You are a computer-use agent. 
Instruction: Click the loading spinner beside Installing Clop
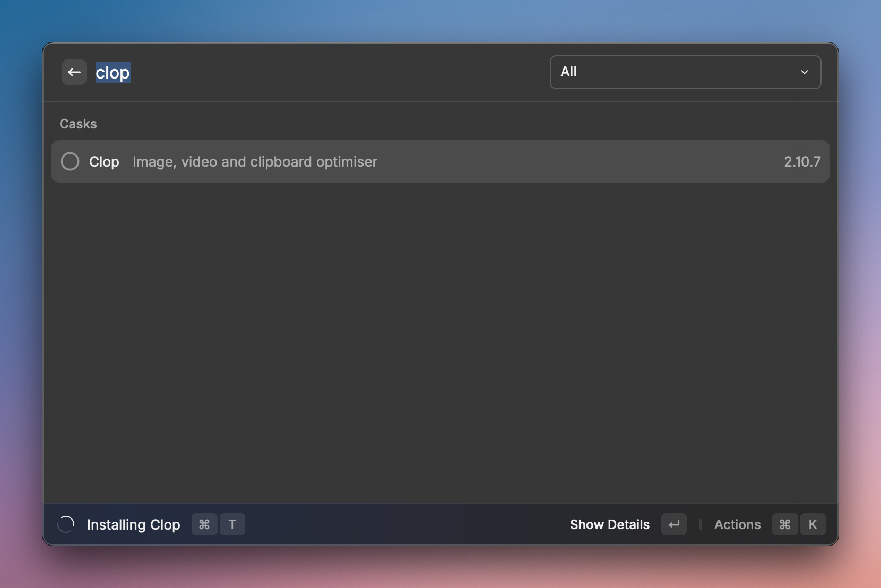pyautogui.click(x=65, y=524)
